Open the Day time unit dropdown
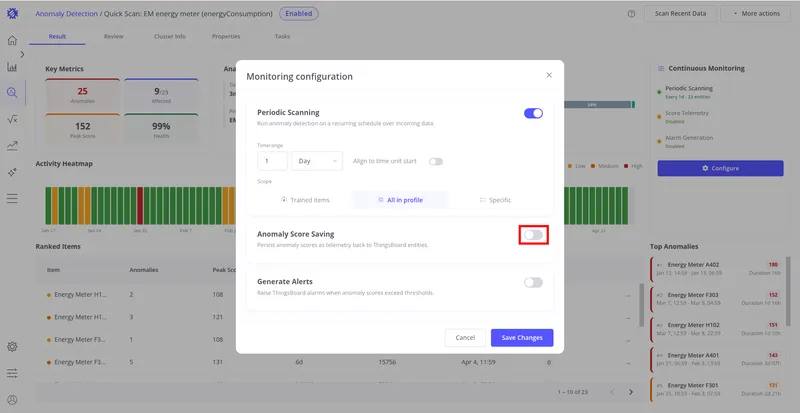The width and height of the screenshot is (800, 413). coord(317,161)
